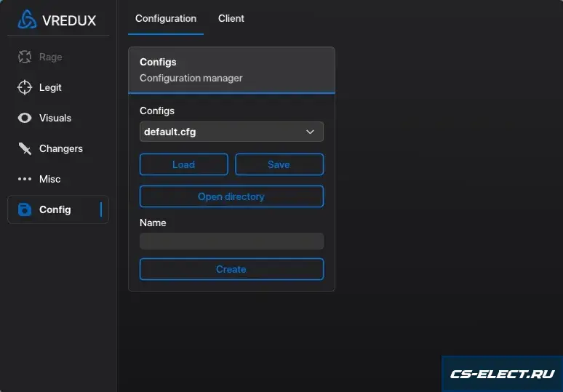The height and width of the screenshot is (392, 563).
Task: Click the Configs panel heading
Action: click(x=158, y=62)
